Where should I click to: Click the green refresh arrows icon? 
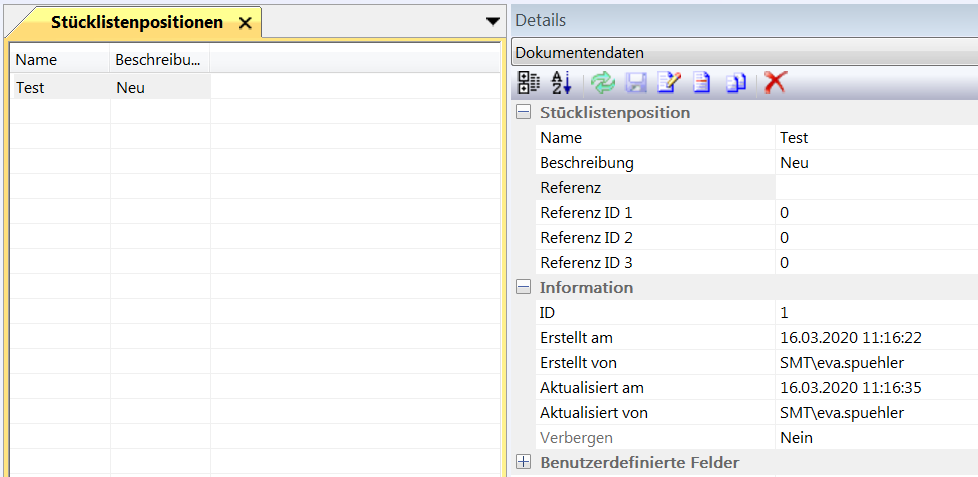tap(602, 83)
